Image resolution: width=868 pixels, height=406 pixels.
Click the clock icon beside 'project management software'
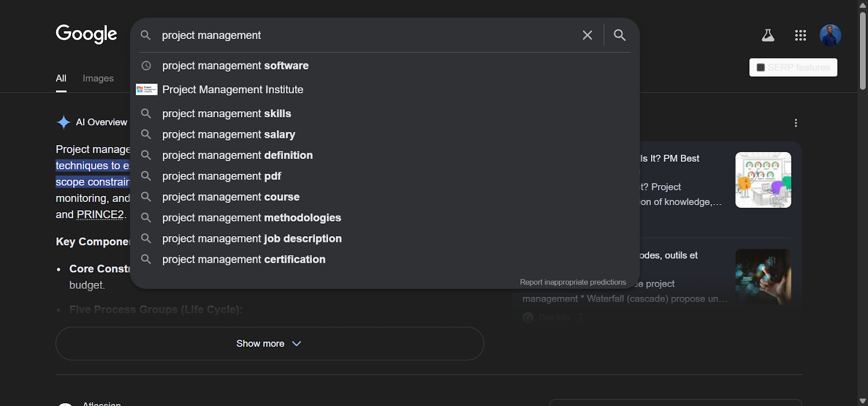(146, 66)
